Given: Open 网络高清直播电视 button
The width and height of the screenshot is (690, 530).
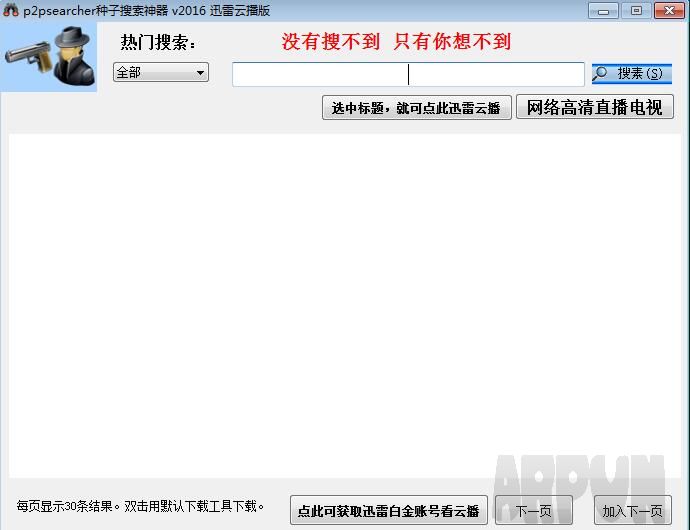Looking at the screenshot, I should 595,107.
